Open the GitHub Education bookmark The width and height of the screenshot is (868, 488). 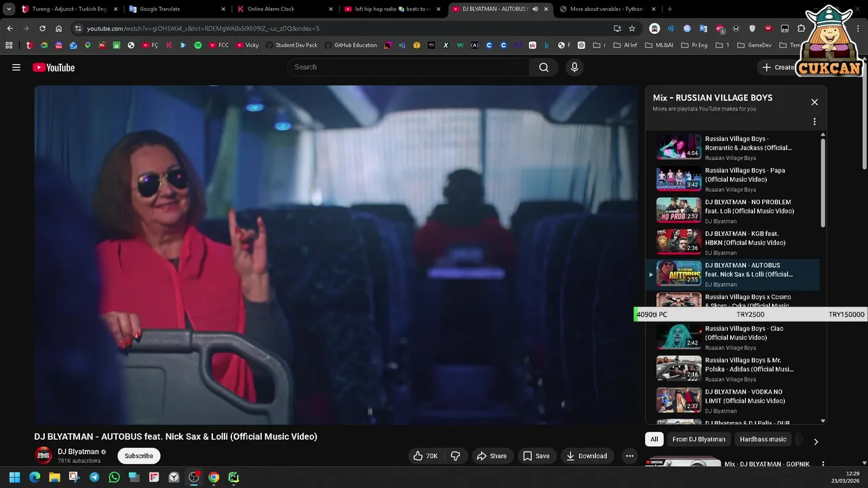(351, 45)
